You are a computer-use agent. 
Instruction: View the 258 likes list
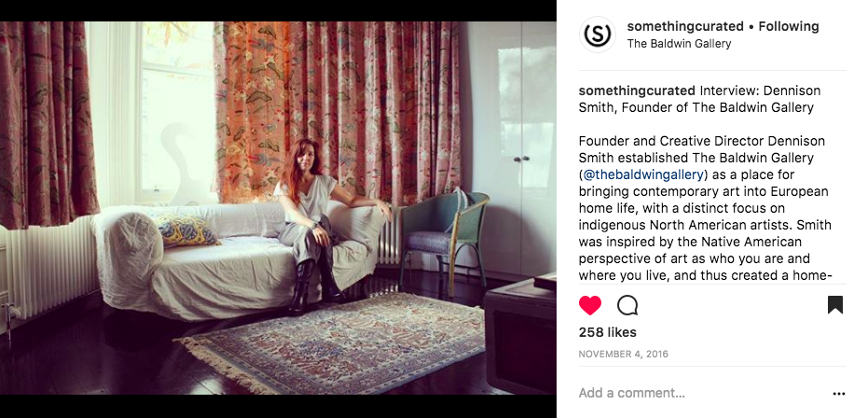point(607,332)
